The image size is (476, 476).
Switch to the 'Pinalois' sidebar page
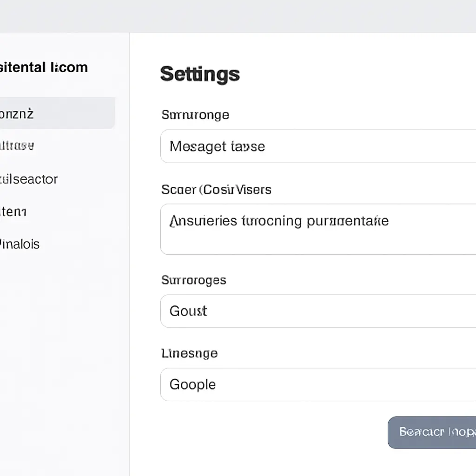20,244
